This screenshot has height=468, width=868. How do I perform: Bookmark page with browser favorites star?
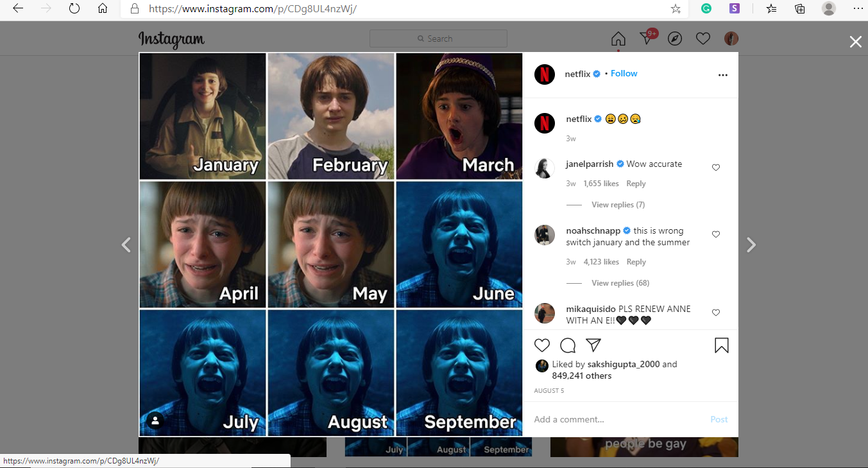[676, 8]
